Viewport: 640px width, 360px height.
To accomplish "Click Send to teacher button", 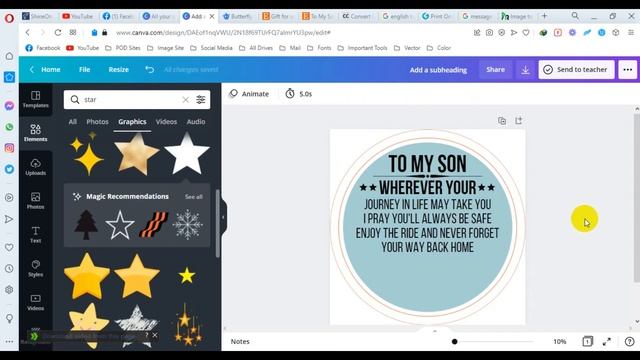I will [576, 70].
